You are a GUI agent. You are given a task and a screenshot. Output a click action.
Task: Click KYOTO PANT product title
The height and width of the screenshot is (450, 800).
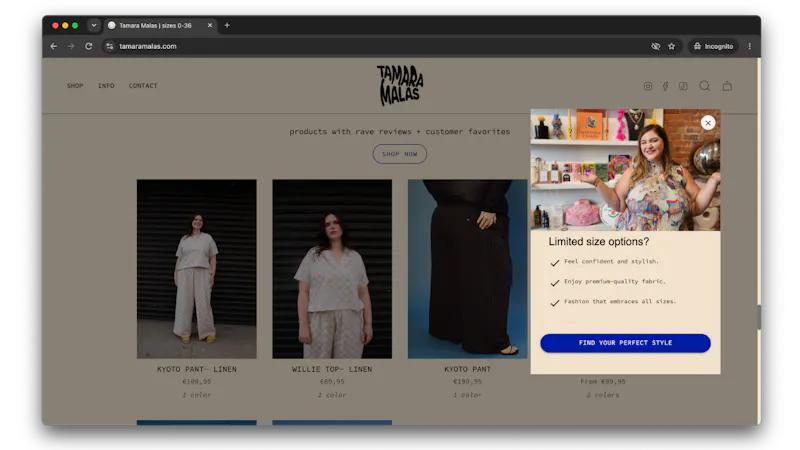[x=467, y=369]
